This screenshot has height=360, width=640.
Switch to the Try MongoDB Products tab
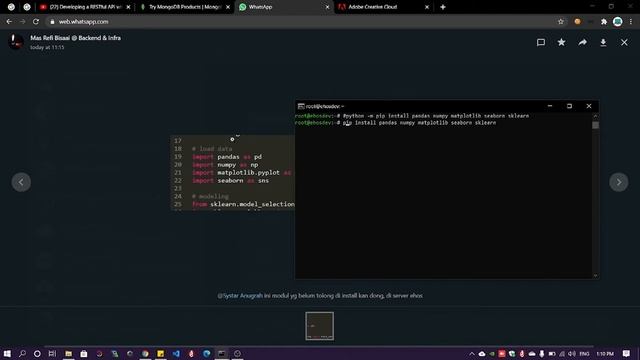point(185,7)
